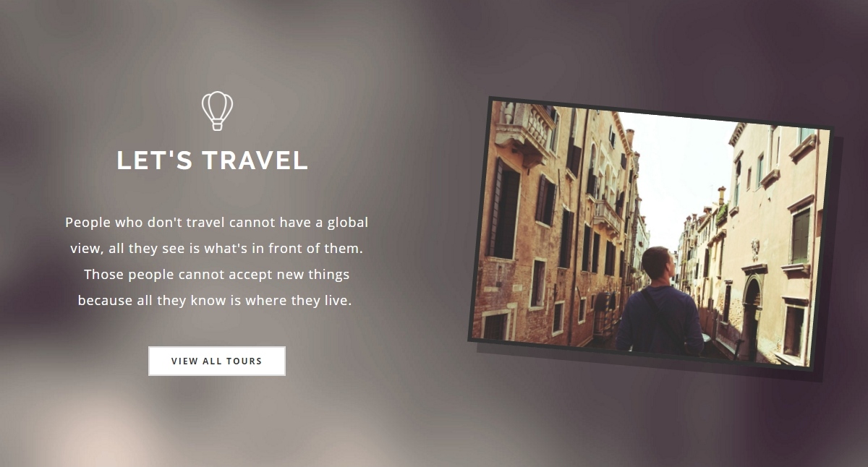This screenshot has height=467, width=868.
Task: Click the line 'because all they know is'
Action: click(215, 301)
